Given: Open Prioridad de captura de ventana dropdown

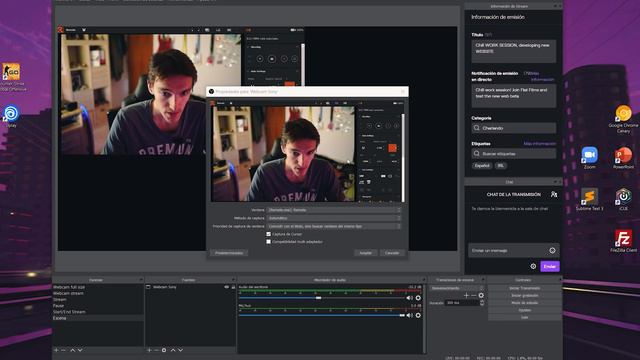Looking at the screenshot, I should (x=334, y=226).
